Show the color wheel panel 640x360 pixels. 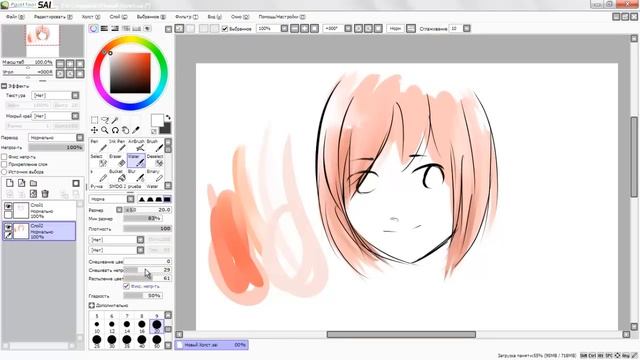click(x=93, y=29)
